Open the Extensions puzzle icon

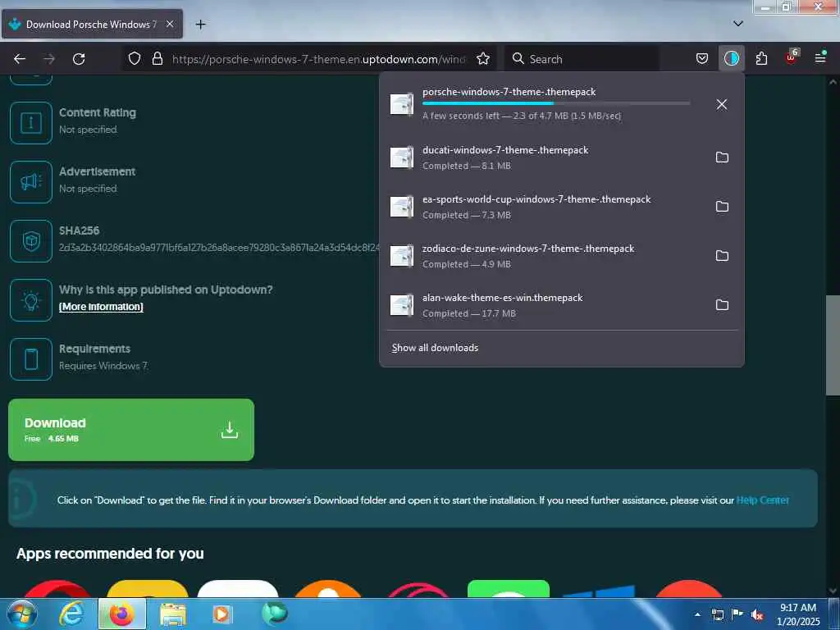click(761, 58)
